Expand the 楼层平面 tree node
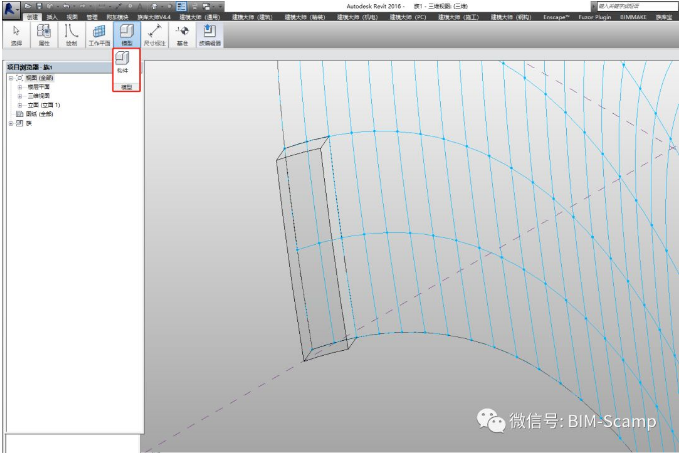Screen dimensions: 682x459 [x=20, y=87]
